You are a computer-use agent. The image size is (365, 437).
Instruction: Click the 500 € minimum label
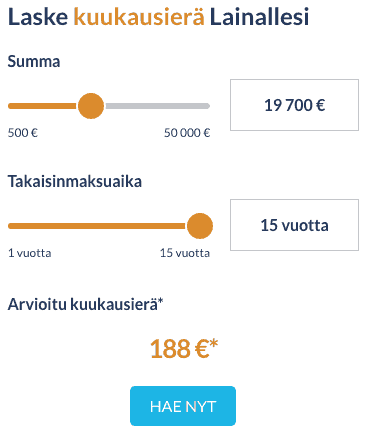pyautogui.click(x=23, y=133)
